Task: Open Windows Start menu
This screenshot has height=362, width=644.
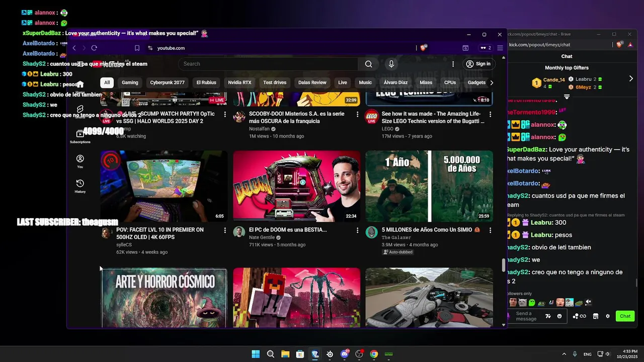Action: tap(256, 354)
